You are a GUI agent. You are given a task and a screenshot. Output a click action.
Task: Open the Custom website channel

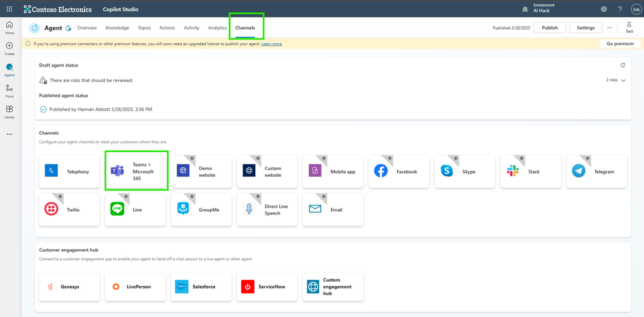(267, 172)
